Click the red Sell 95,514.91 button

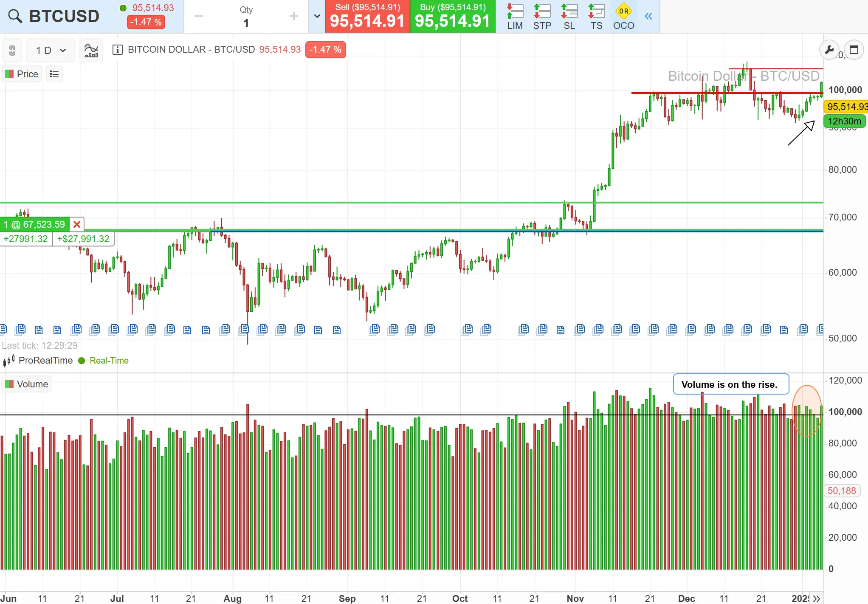point(367,17)
